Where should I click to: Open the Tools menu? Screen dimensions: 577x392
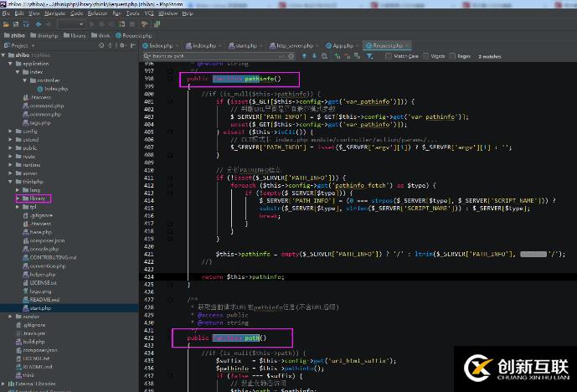[x=132, y=13]
